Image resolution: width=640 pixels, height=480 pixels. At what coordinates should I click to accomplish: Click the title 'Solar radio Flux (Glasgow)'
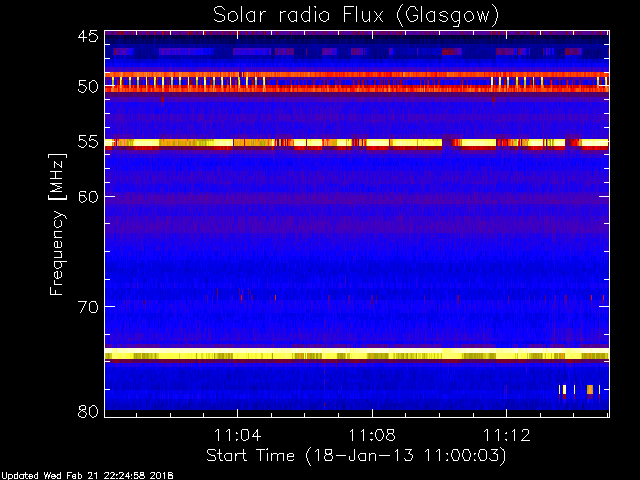[x=356, y=16]
